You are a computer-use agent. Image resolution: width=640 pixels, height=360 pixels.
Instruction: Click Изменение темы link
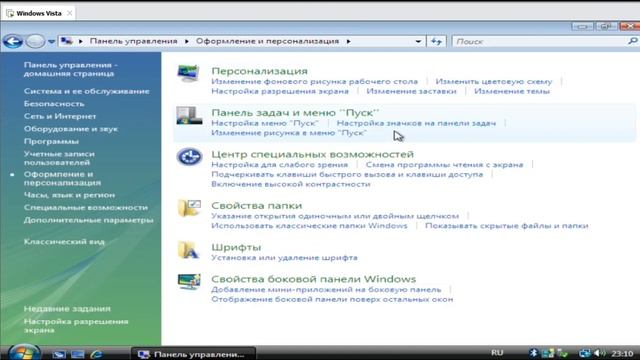(512, 91)
